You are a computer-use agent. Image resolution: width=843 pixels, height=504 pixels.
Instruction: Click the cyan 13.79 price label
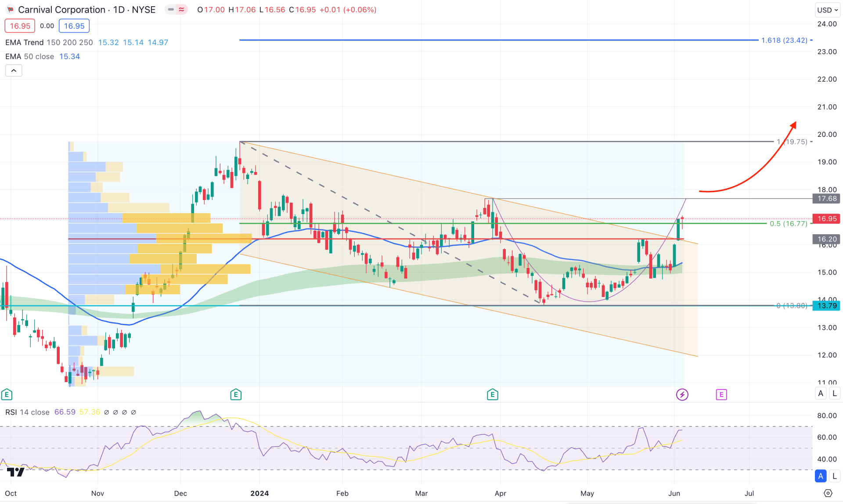(x=827, y=306)
